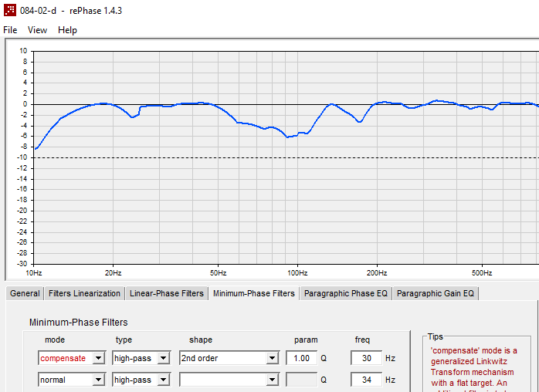Screen dimensions: 539x392
Task: Click the 30 Hz frequency field
Action: point(367,358)
